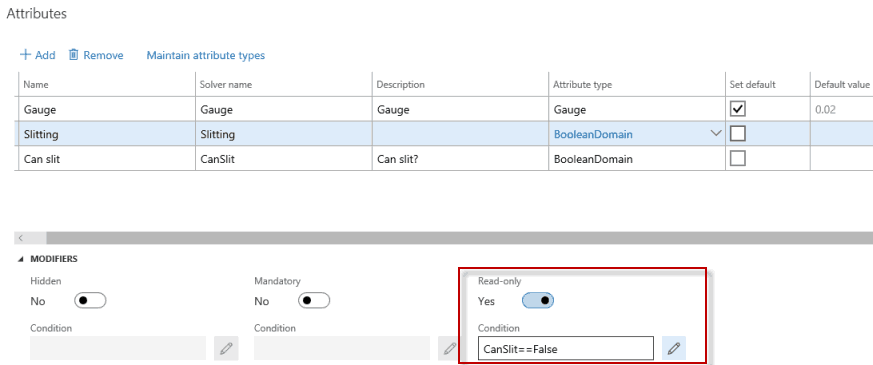The height and width of the screenshot is (365, 873).
Task: Click Slitting row Solver name cell
Action: coord(283,134)
